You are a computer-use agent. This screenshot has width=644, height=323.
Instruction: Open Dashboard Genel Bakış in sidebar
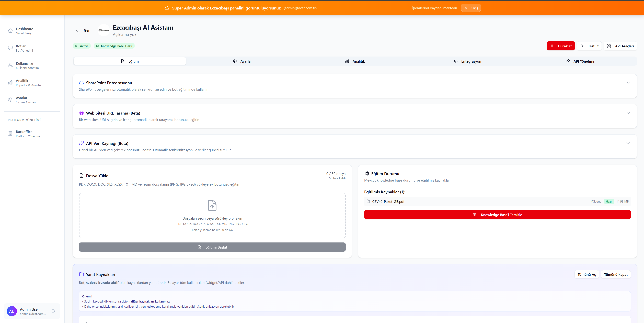point(32,31)
